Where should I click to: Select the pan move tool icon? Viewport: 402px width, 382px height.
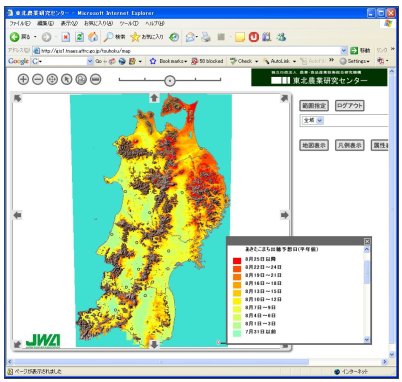point(52,79)
